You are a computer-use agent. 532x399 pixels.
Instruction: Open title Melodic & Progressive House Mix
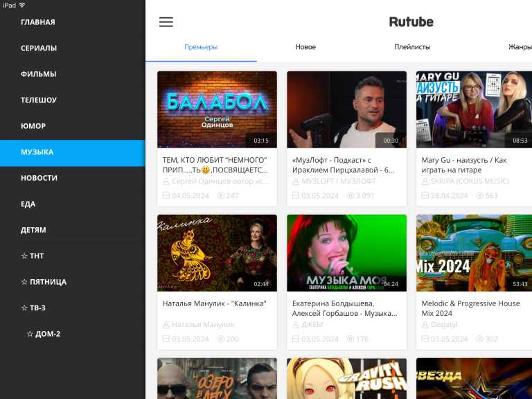[470, 308]
